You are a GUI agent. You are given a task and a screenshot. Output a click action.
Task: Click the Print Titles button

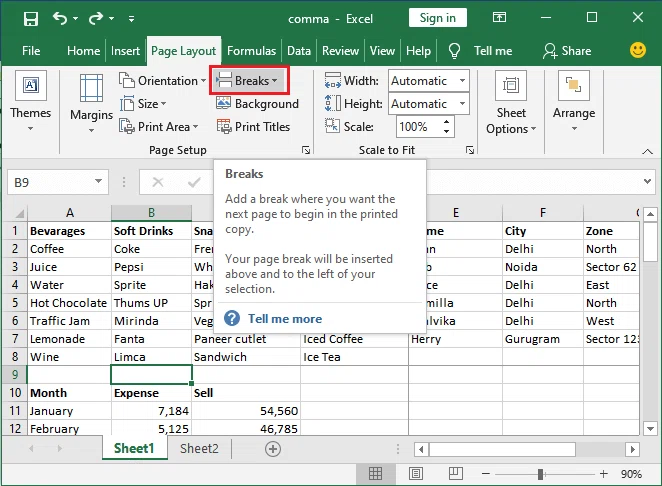pyautogui.click(x=253, y=126)
